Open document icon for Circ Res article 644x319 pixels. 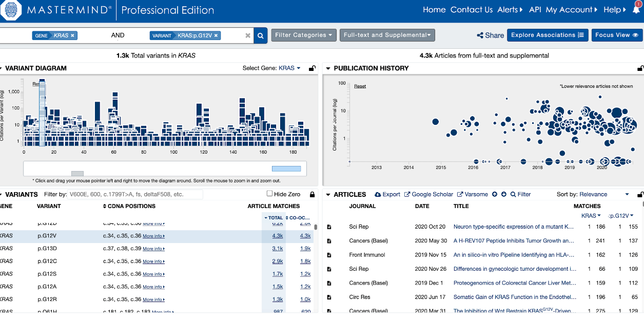tap(329, 297)
